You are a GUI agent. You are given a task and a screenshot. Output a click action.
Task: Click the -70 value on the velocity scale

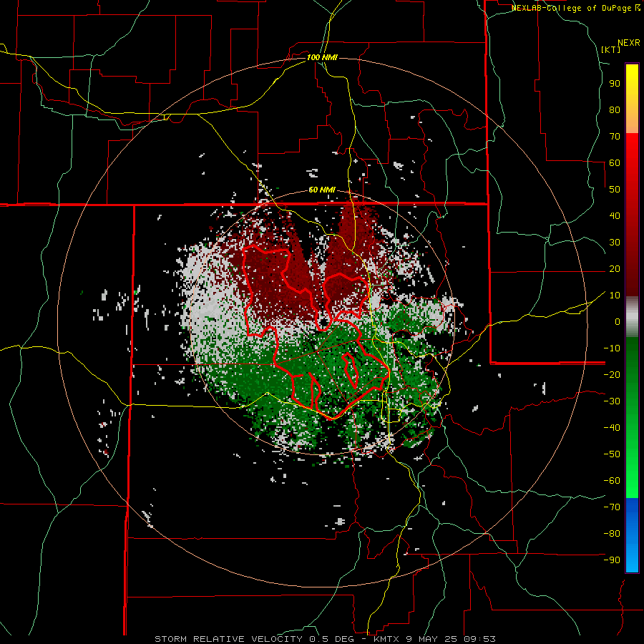(612, 507)
